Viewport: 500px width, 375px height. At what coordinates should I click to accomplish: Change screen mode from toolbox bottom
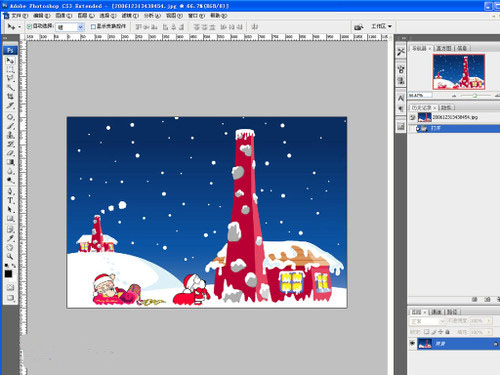tap(10, 298)
